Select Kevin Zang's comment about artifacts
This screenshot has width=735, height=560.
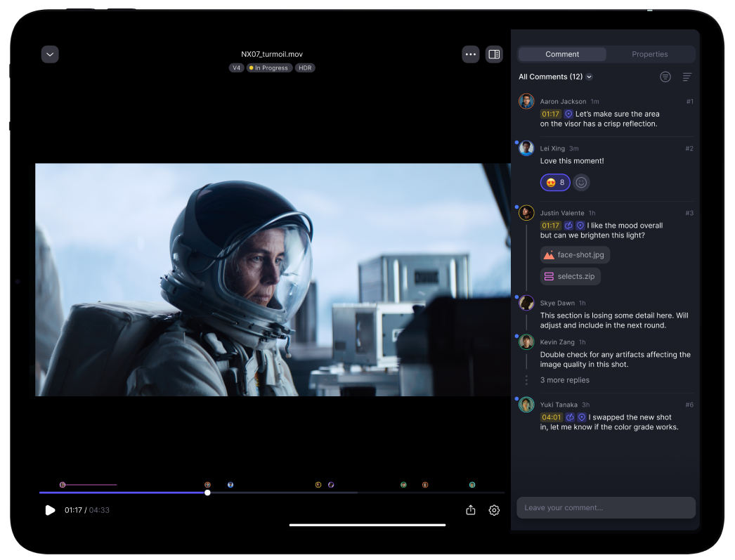pos(615,360)
